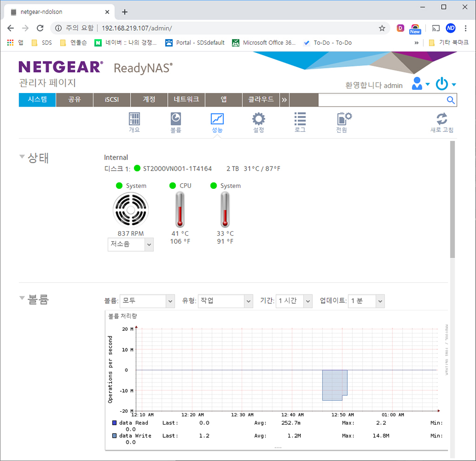The height and width of the screenshot is (461, 476).
Task: Open the 볼륨 volumes icon
Action: pyautogui.click(x=176, y=122)
